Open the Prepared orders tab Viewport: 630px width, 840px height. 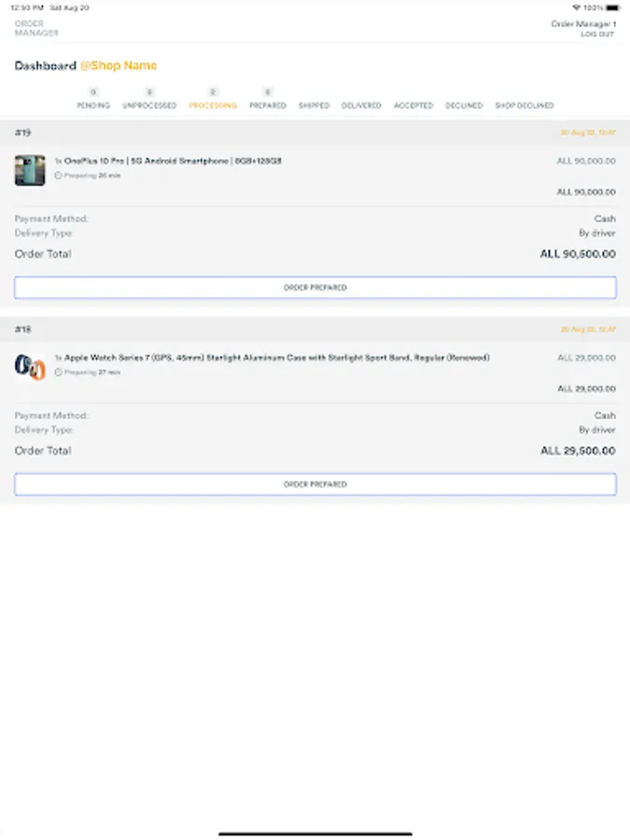[267, 105]
